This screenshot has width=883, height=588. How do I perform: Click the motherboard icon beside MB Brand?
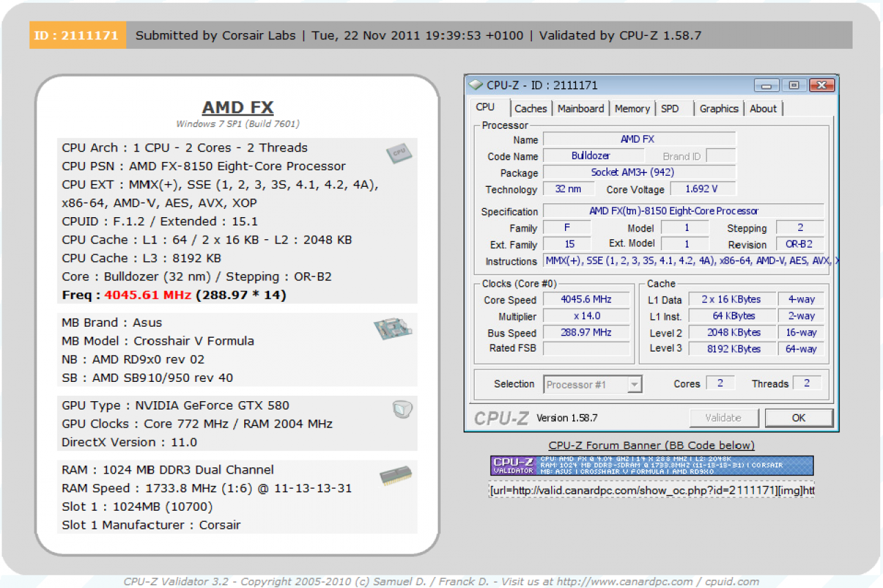tap(393, 330)
